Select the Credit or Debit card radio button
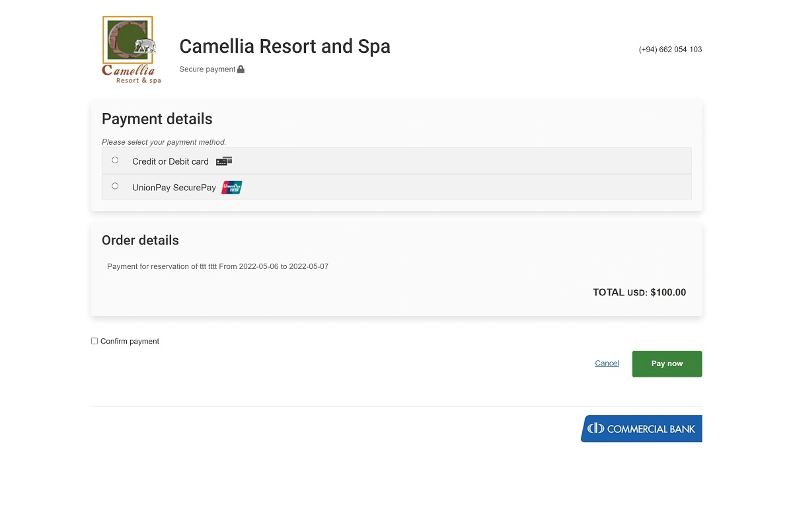 (115, 160)
